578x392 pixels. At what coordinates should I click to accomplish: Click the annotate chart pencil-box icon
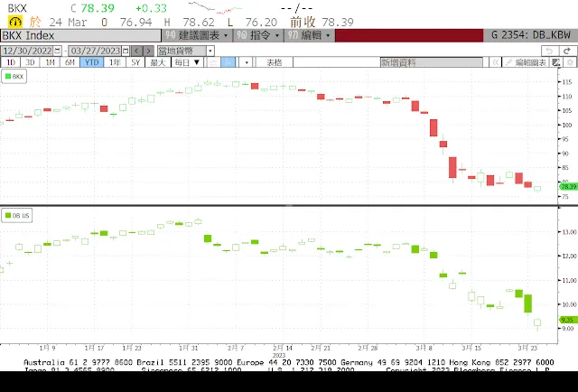[x=556, y=62]
